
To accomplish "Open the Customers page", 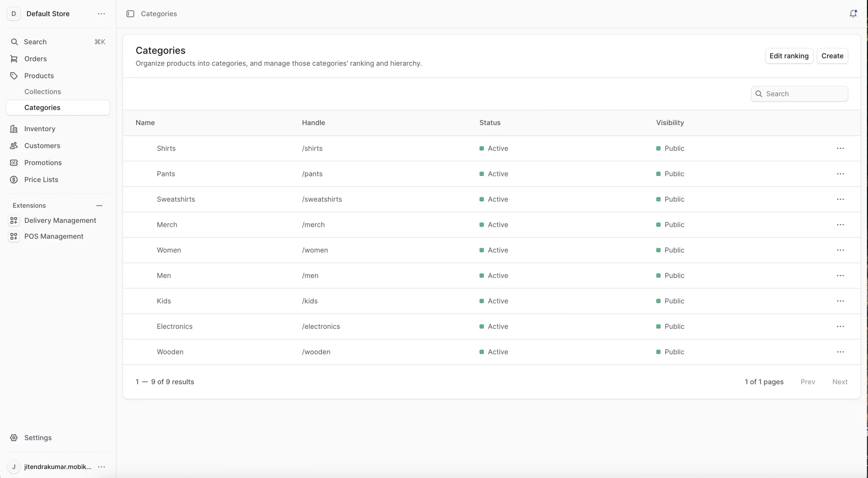I will tap(58, 146).
